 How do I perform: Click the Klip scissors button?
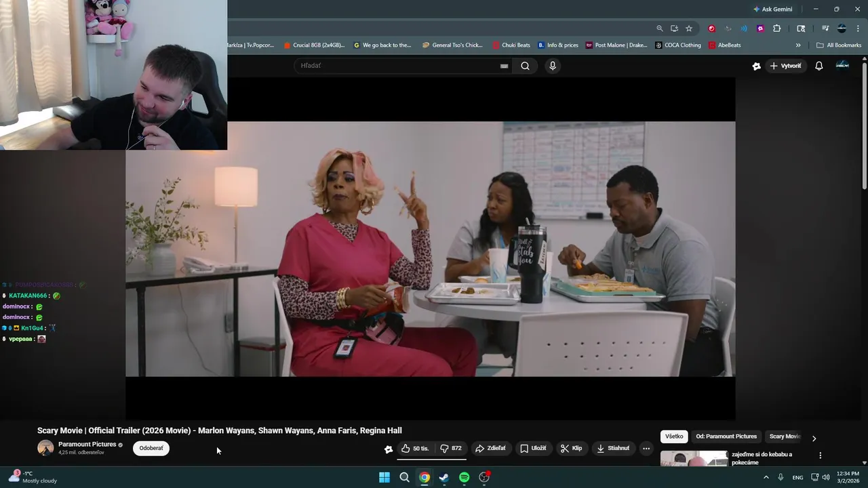(572, 448)
